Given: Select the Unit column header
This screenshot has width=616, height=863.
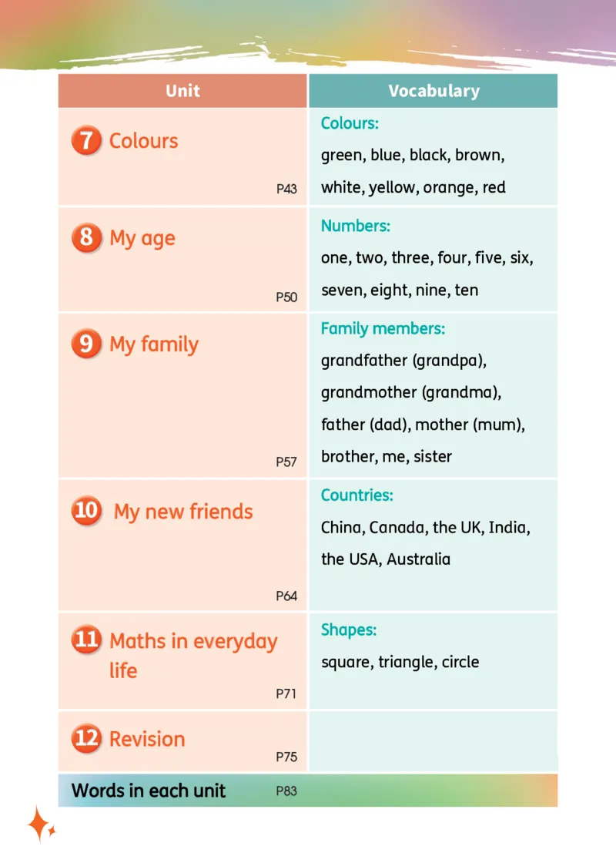Looking at the screenshot, I should 182,91.
